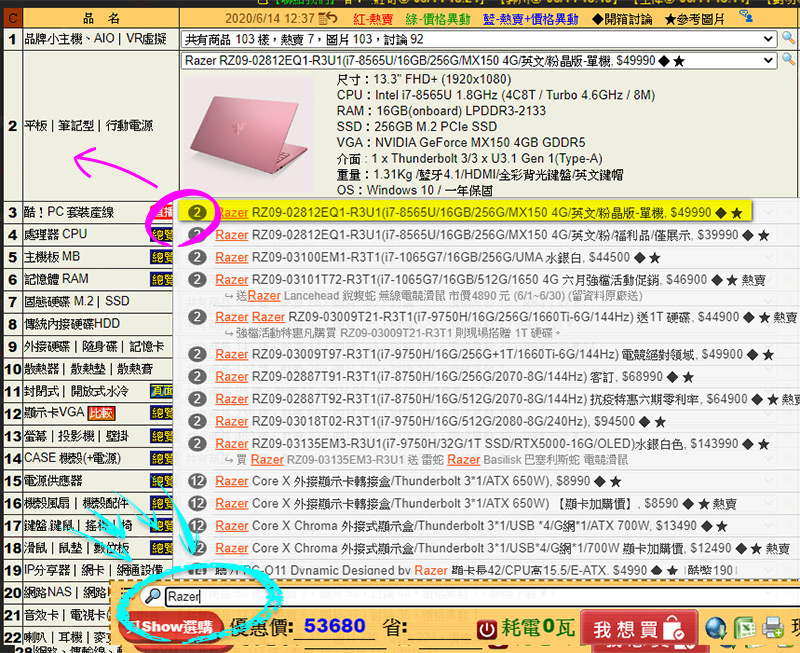
Task: Open the 共有商品 103 樣 dropdown in row 1
Action: (478, 39)
